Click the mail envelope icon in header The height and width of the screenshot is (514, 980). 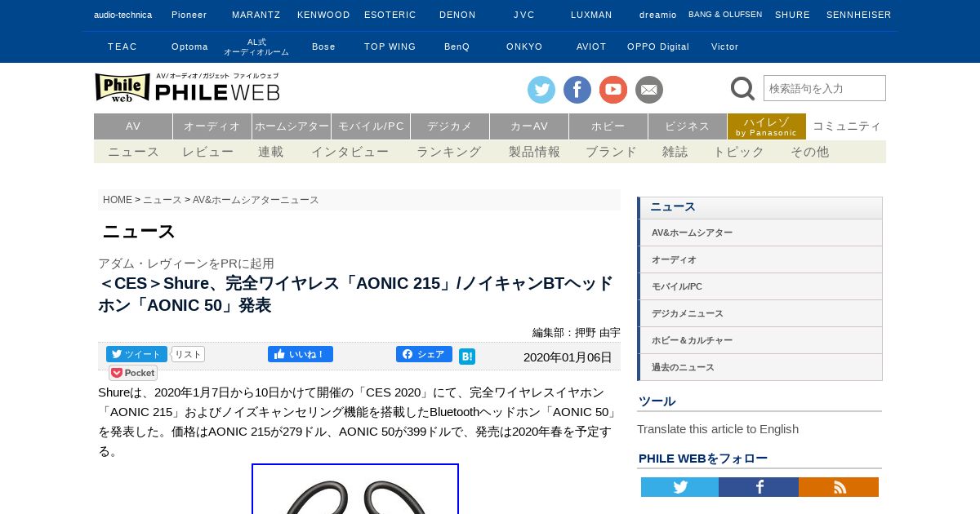(x=649, y=90)
